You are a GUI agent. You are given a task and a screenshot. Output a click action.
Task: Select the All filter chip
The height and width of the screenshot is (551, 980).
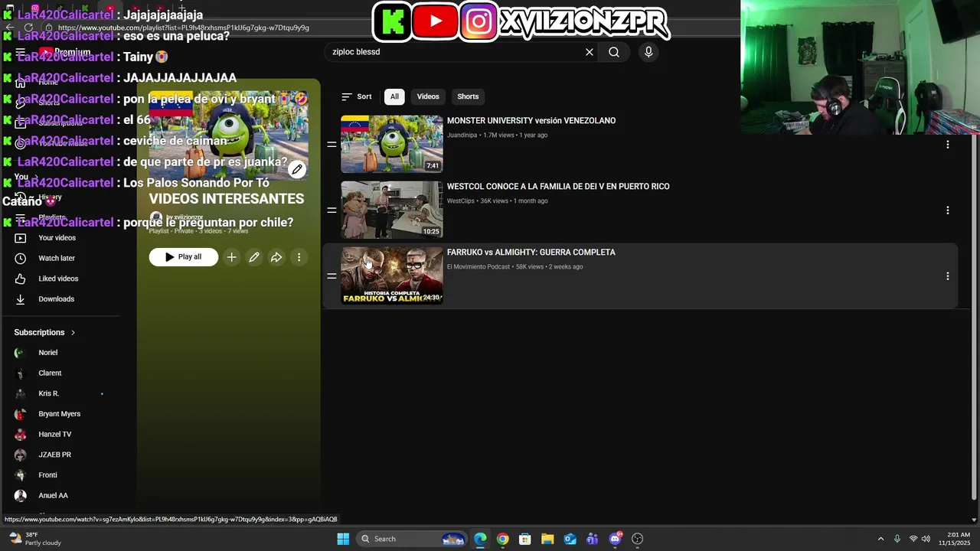(394, 96)
